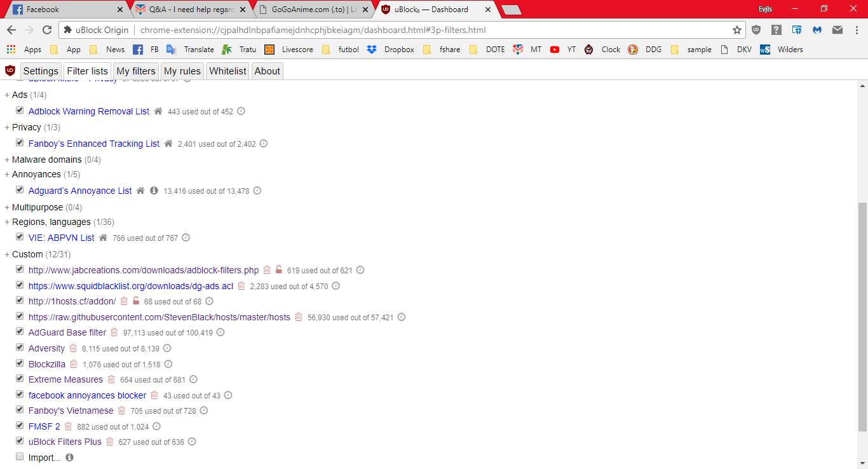868x469 pixels.
Task: Click the clock icon for StevenBlack hosts
Action: [402, 317]
